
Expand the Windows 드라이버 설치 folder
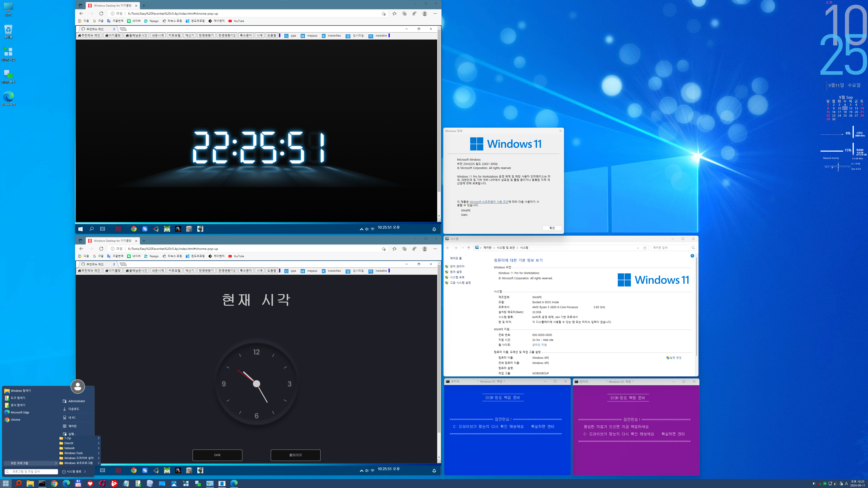tap(80, 458)
